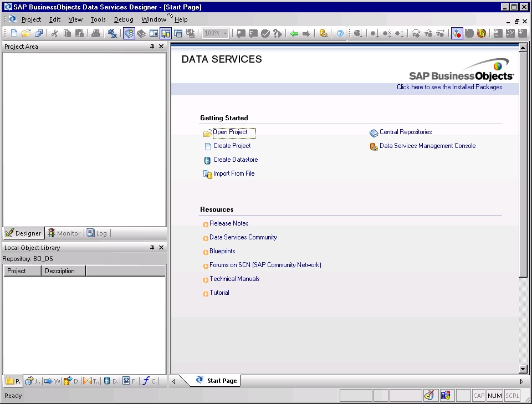
Task: Select the Transforms tab icon in Object Library
Action: 88,381
